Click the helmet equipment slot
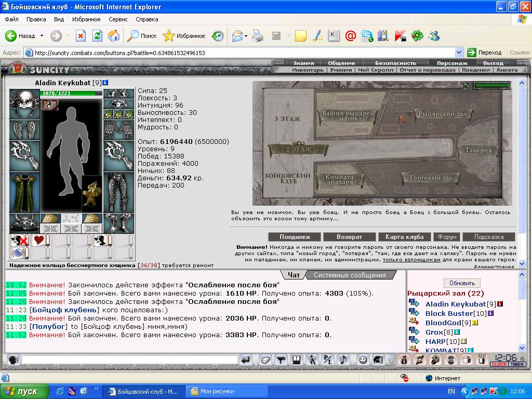 (24, 104)
